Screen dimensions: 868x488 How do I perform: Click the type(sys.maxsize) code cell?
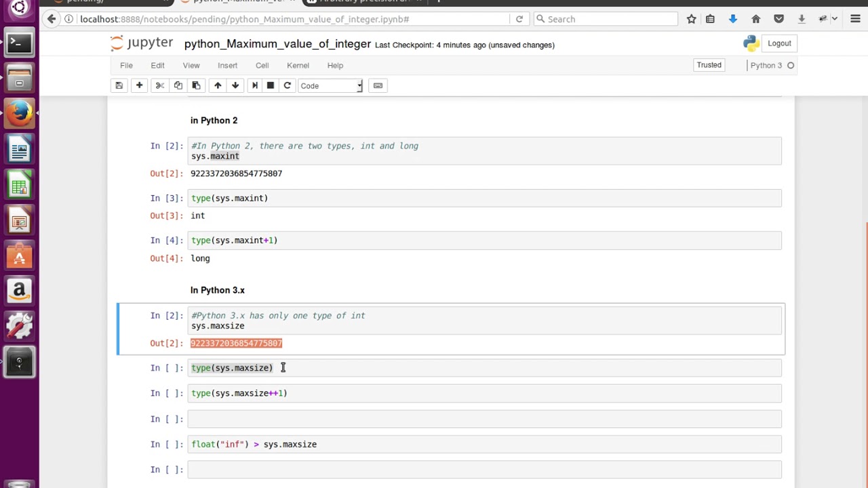484,368
